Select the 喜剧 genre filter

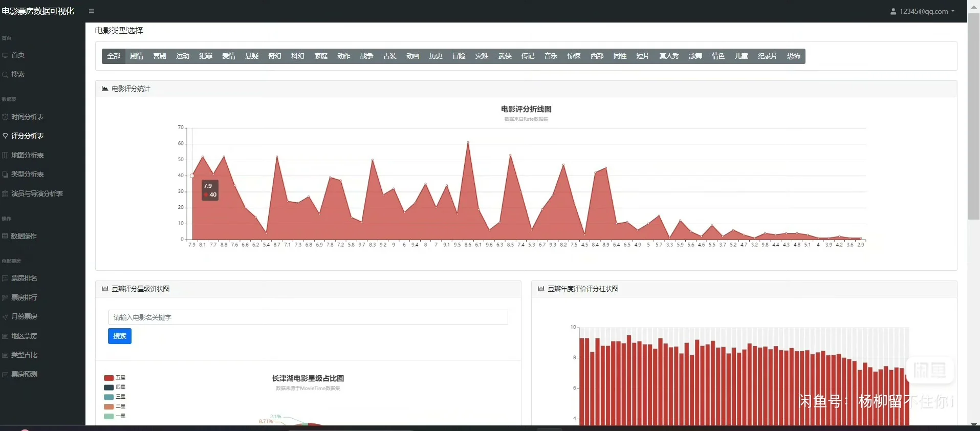click(x=160, y=56)
